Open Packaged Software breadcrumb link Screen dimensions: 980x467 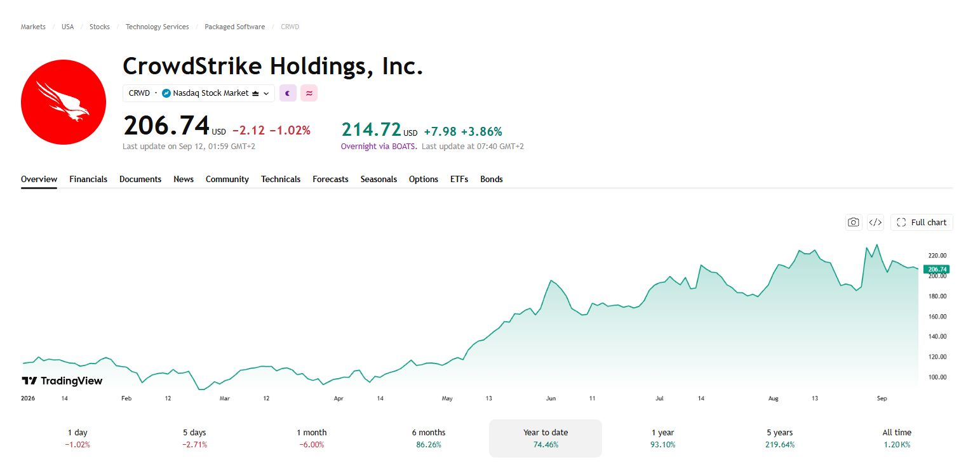tap(235, 27)
